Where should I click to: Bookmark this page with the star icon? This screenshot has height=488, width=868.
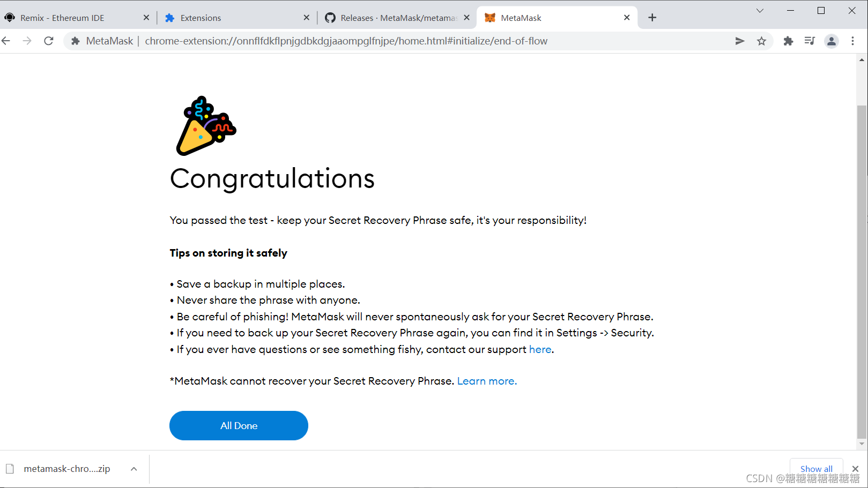pyautogui.click(x=761, y=41)
